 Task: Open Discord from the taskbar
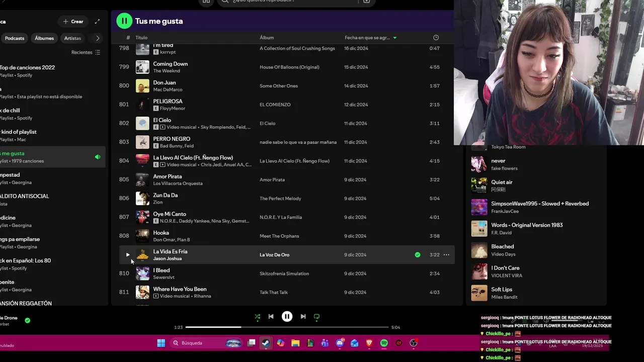(340, 343)
